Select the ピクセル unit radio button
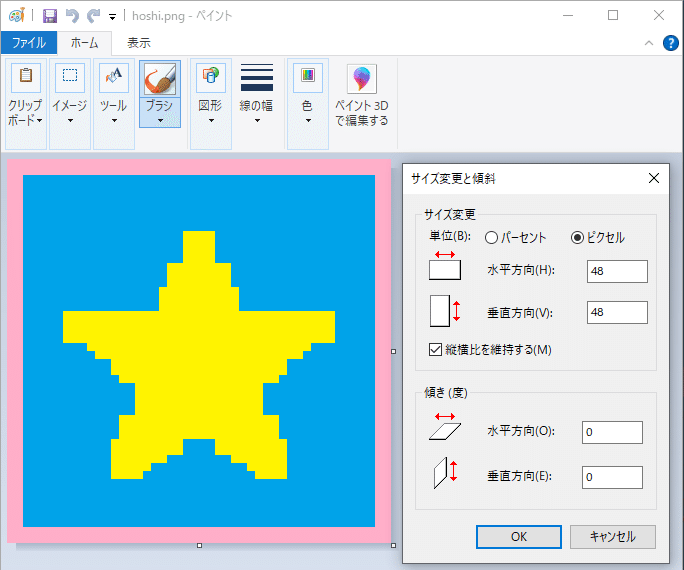The height and width of the screenshot is (570, 684). pos(577,238)
